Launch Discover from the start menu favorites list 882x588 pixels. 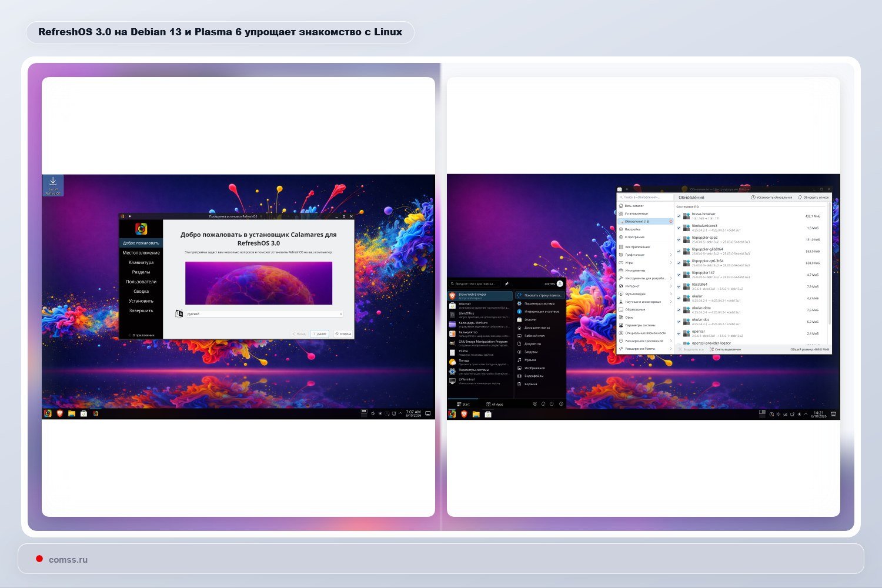pos(480,305)
